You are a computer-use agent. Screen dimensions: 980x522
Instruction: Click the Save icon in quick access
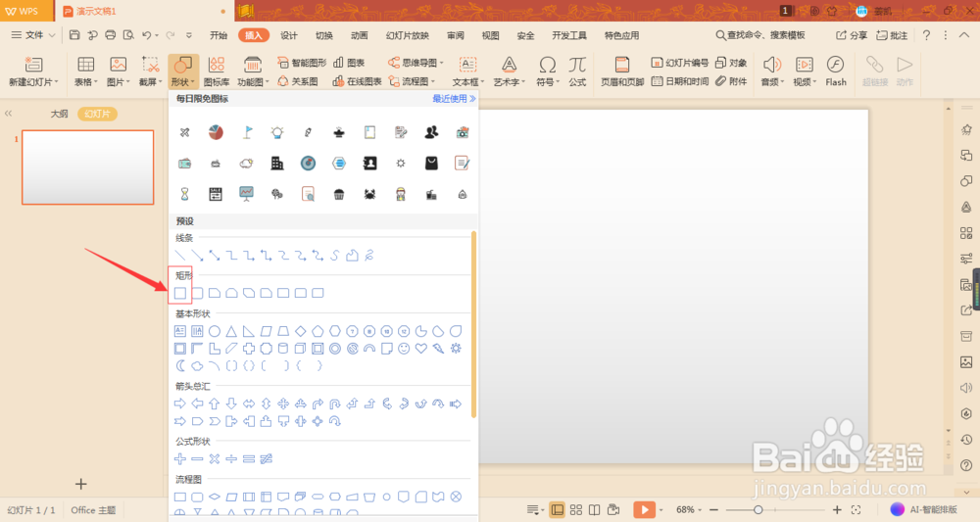pos(74,35)
